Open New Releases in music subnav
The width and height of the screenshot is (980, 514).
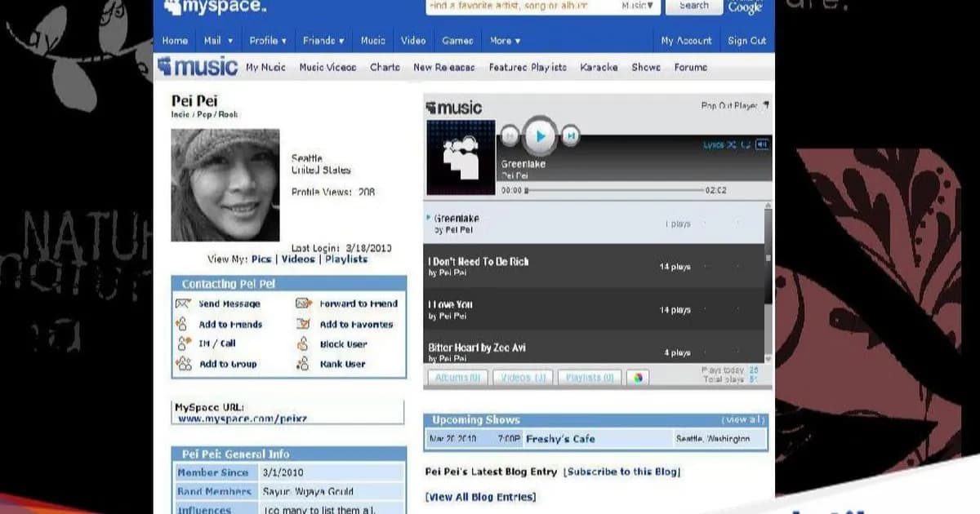point(444,67)
